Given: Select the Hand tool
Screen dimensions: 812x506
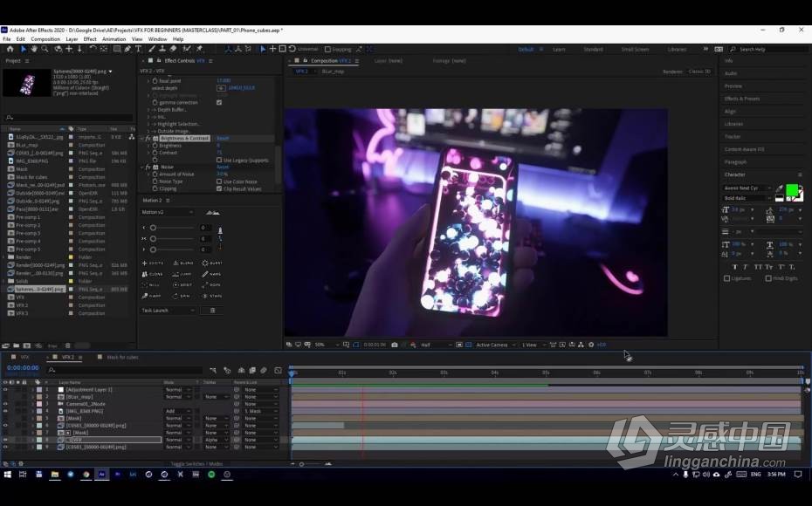Looking at the screenshot, I should [34, 49].
